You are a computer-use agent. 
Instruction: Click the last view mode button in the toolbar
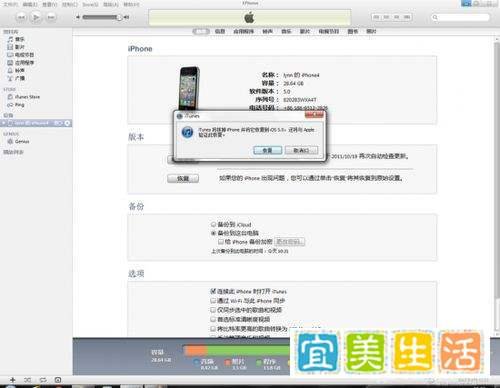point(407,17)
